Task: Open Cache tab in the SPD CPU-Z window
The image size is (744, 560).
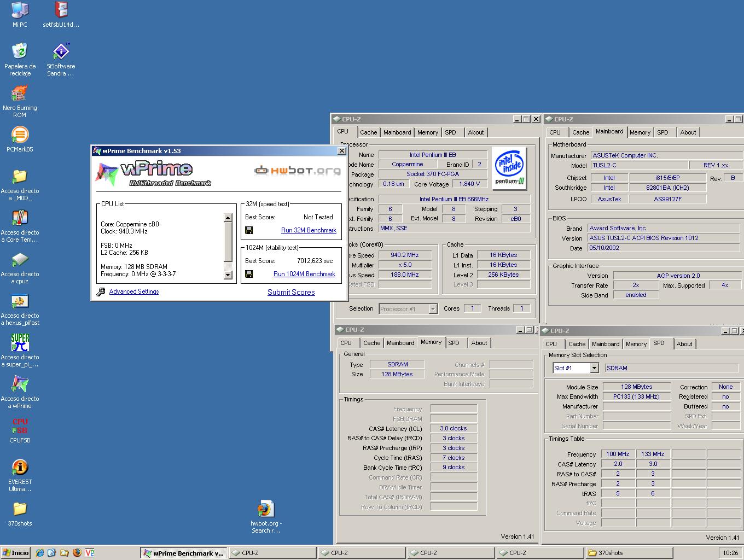Action: [577, 344]
